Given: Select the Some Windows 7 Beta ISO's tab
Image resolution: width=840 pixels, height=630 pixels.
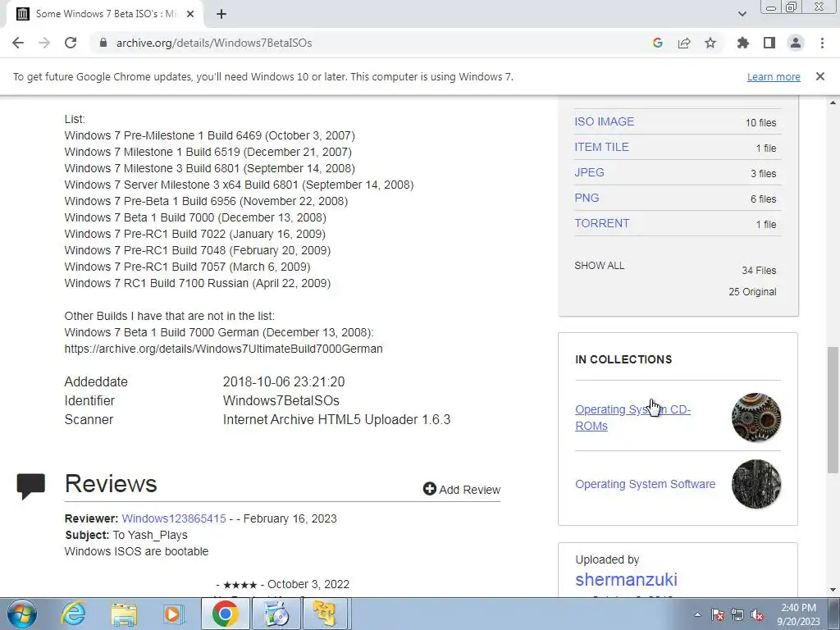Looking at the screenshot, I should (x=104, y=14).
